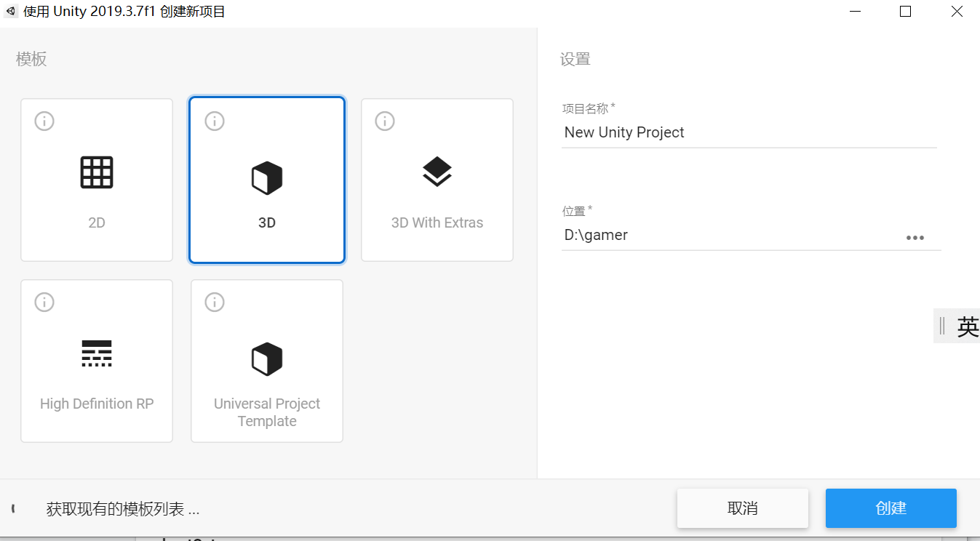Screen dimensions: 980x541
Task: Click the Unity logo in title bar
Action: tap(11, 12)
